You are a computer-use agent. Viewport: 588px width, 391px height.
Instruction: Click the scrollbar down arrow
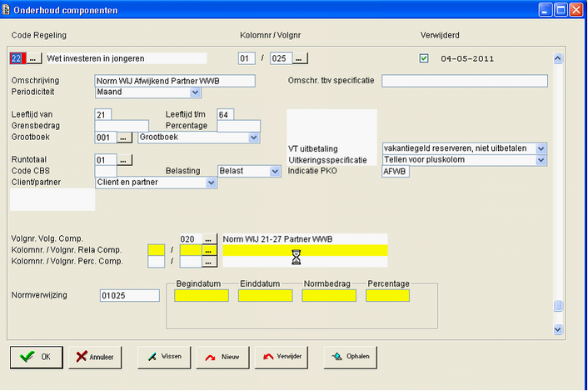(x=558, y=329)
